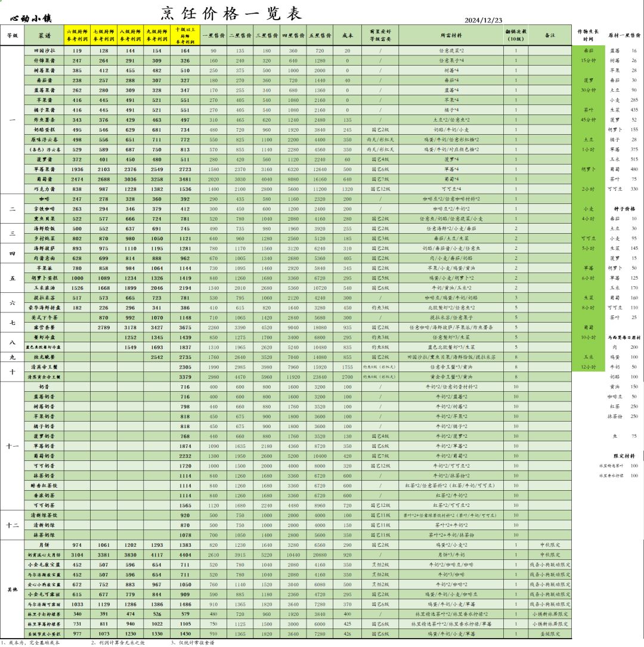Select the 种子价格 heading on right
Image resolution: width=644 pixels, height=647 pixels.
[624, 209]
